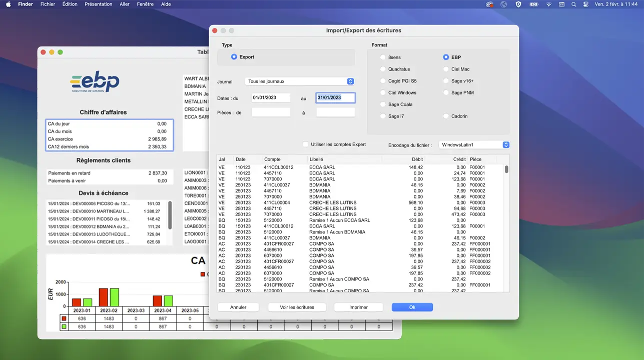This screenshot has width=644, height=360.
Task: Click the start date field '01/01/2023'
Action: 271,98
